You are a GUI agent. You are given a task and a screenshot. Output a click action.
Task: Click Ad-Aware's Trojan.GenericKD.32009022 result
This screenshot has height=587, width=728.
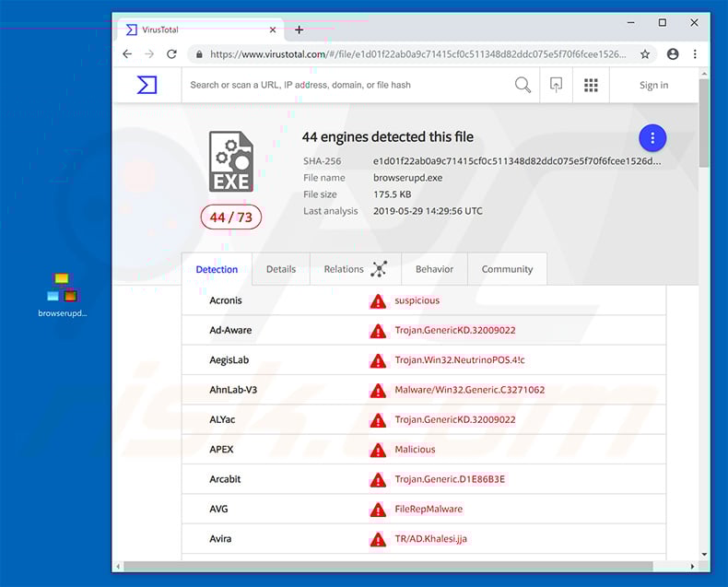(x=455, y=330)
